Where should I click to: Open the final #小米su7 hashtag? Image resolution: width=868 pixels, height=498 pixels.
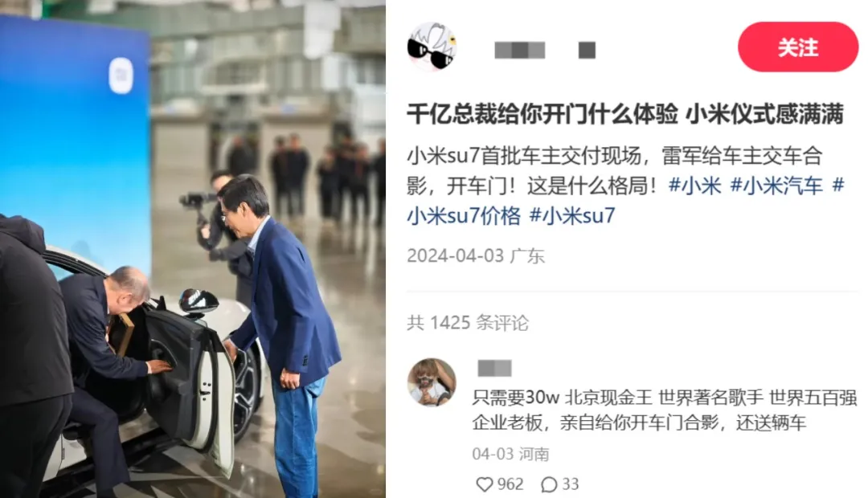(x=572, y=216)
